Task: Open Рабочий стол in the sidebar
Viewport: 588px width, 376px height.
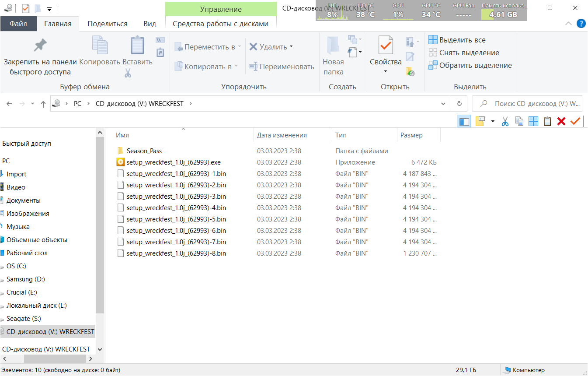Action: 27,253
